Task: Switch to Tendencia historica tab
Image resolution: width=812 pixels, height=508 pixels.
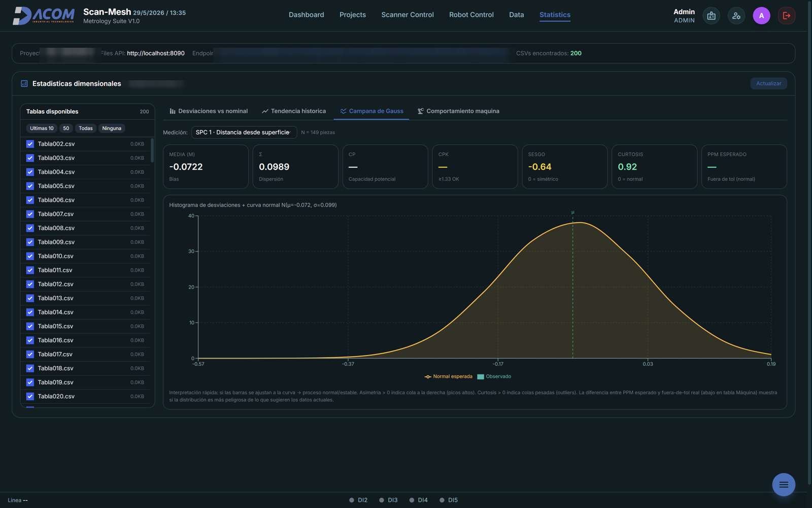Action: [x=294, y=111]
